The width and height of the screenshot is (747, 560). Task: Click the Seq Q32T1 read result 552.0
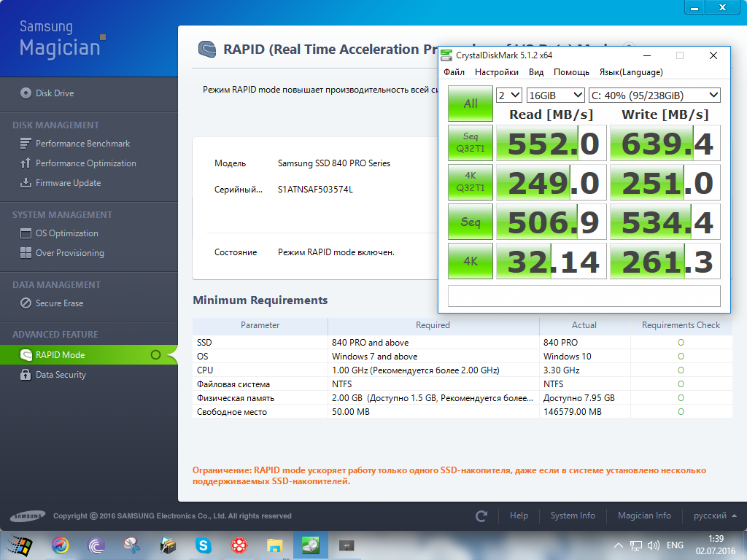[x=551, y=143]
